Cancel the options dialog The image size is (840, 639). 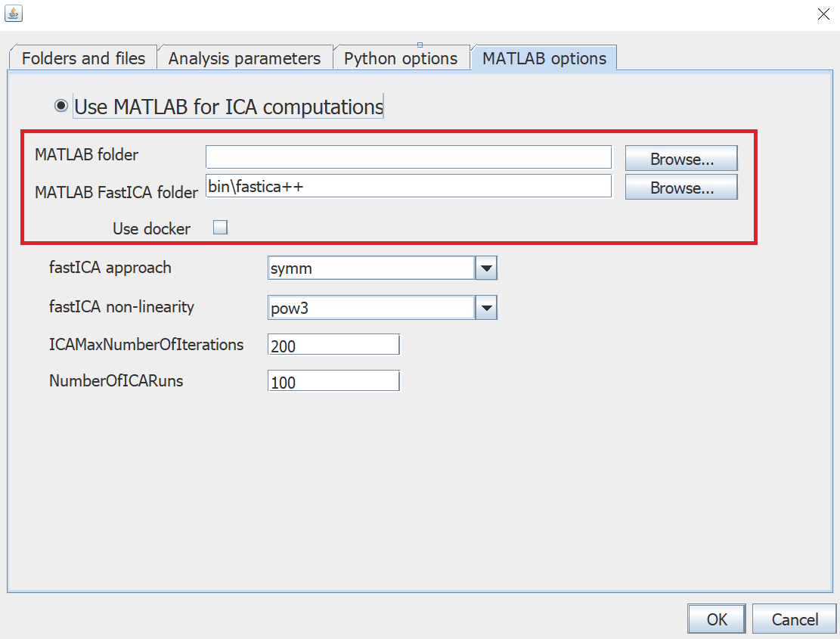click(794, 619)
